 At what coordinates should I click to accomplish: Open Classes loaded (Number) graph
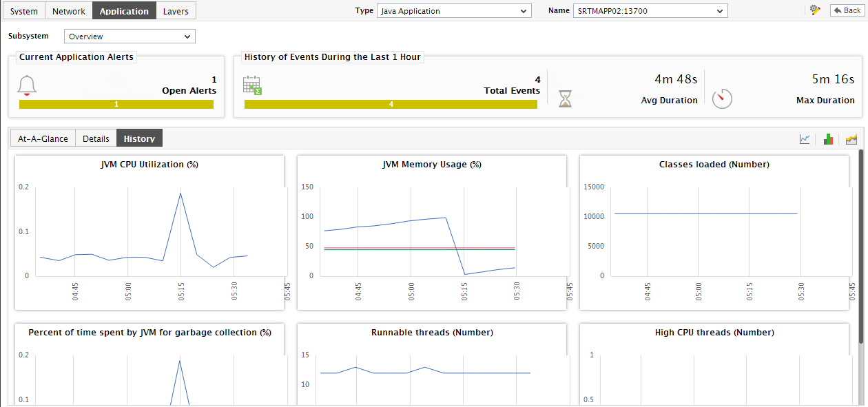(x=714, y=232)
